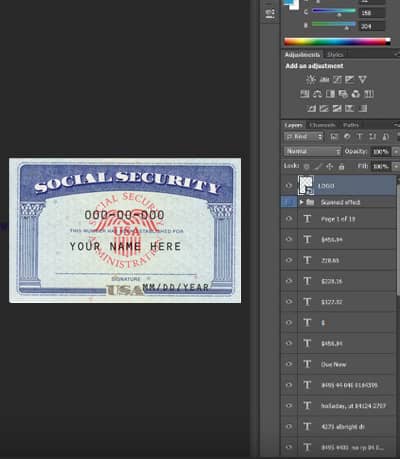Open the Normal blend mode dropdown
This screenshot has width=400, height=459.
[313, 151]
